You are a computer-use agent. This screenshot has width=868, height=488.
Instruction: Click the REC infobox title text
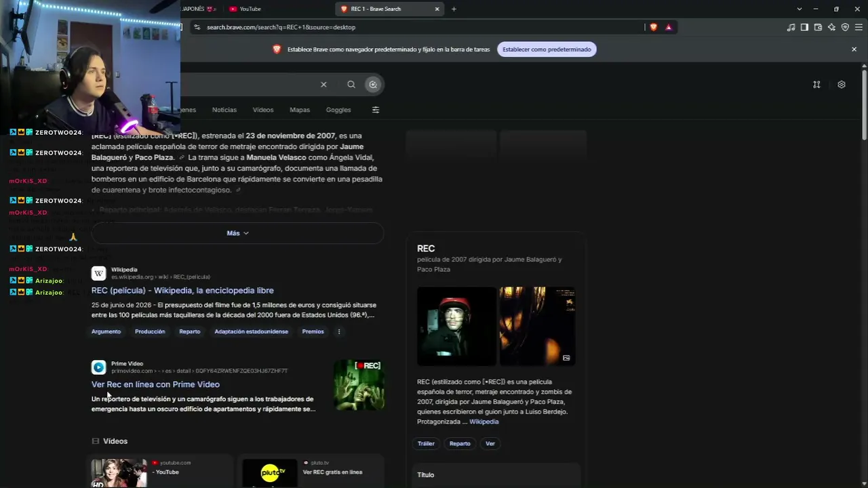(x=426, y=249)
